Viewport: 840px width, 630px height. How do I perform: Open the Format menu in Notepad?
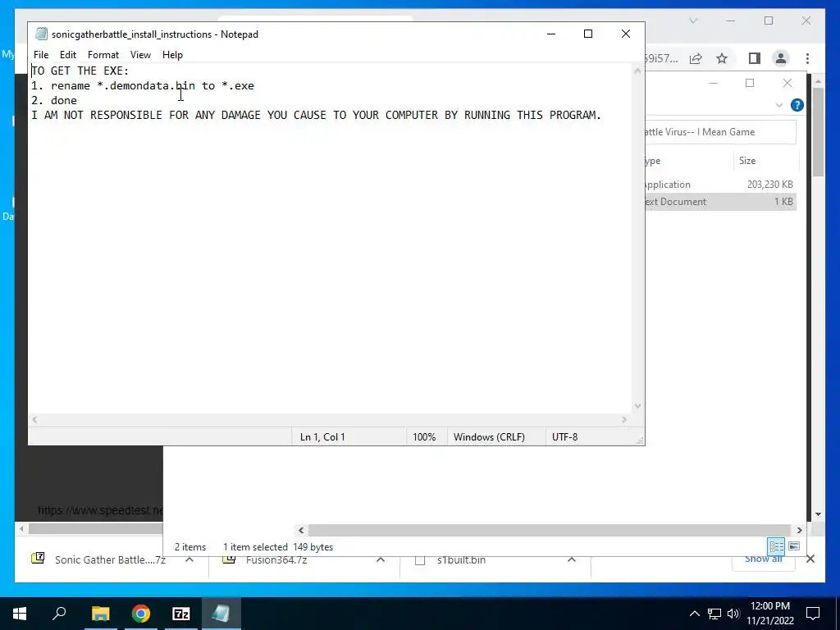(103, 55)
